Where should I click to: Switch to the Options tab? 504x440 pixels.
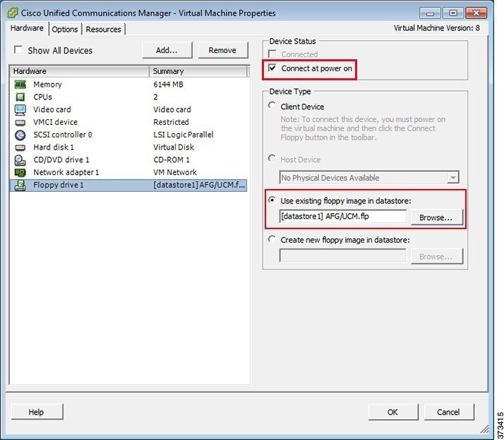click(x=65, y=29)
